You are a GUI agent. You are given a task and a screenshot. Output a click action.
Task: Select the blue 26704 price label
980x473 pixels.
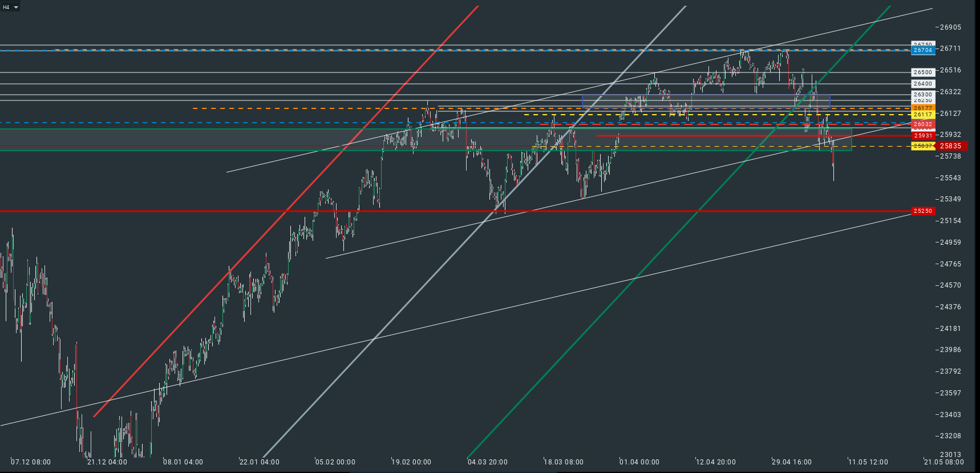[923, 50]
